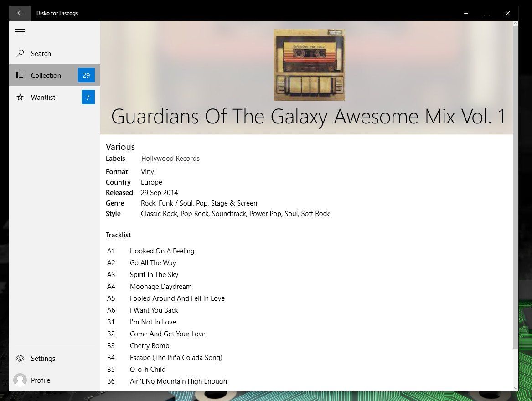This screenshot has height=401, width=532.
Task: Click the Settings gear icon
Action: point(20,358)
